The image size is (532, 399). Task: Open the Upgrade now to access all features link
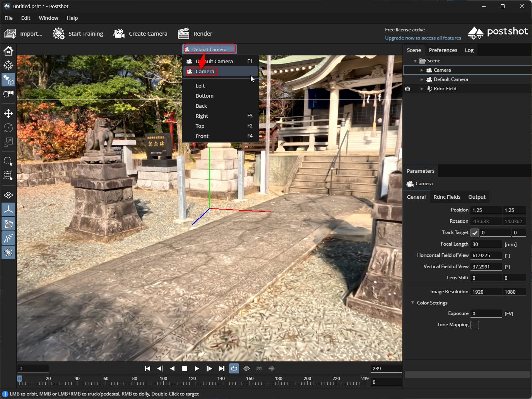point(423,38)
